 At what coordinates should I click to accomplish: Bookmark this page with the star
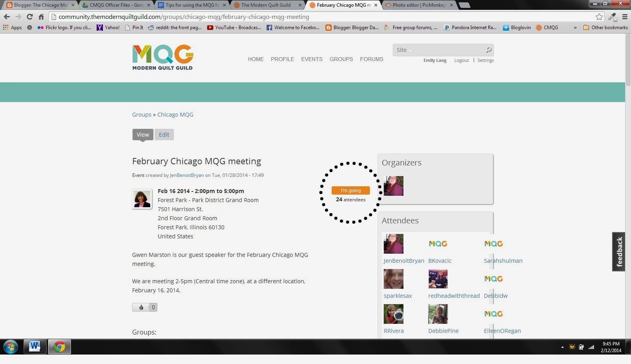(599, 17)
